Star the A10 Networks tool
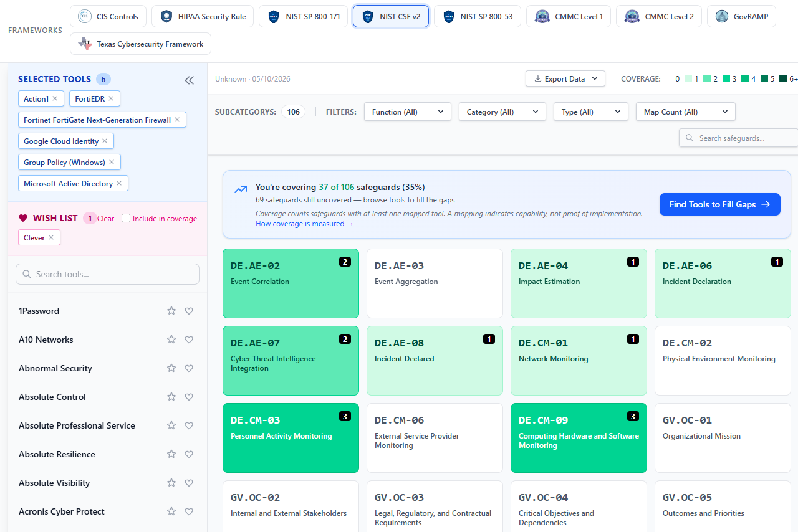This screenshot has height=532, width=798. [x=171, y=340]
